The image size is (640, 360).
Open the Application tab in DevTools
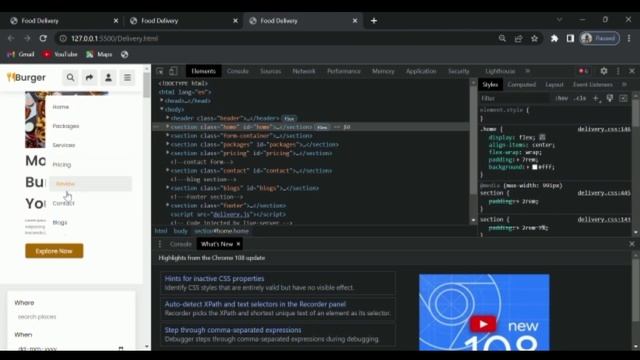[421, 71]
